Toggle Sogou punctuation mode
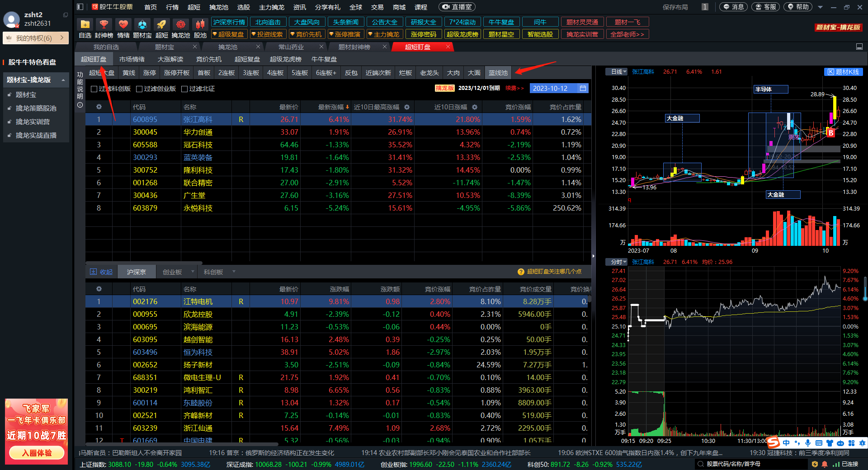The width and height of the screenshot is (868, 470). tap(797, 443)
